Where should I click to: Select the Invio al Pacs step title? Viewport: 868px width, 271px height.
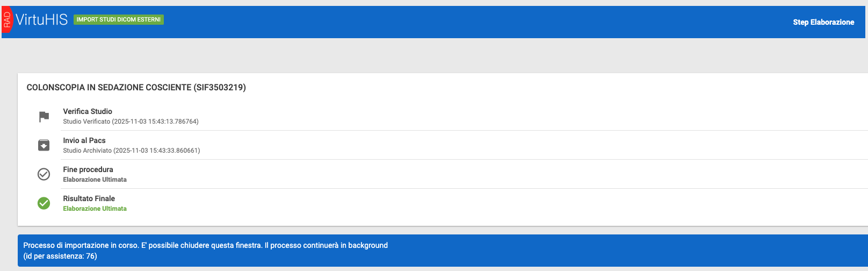[x=84, y=140]
